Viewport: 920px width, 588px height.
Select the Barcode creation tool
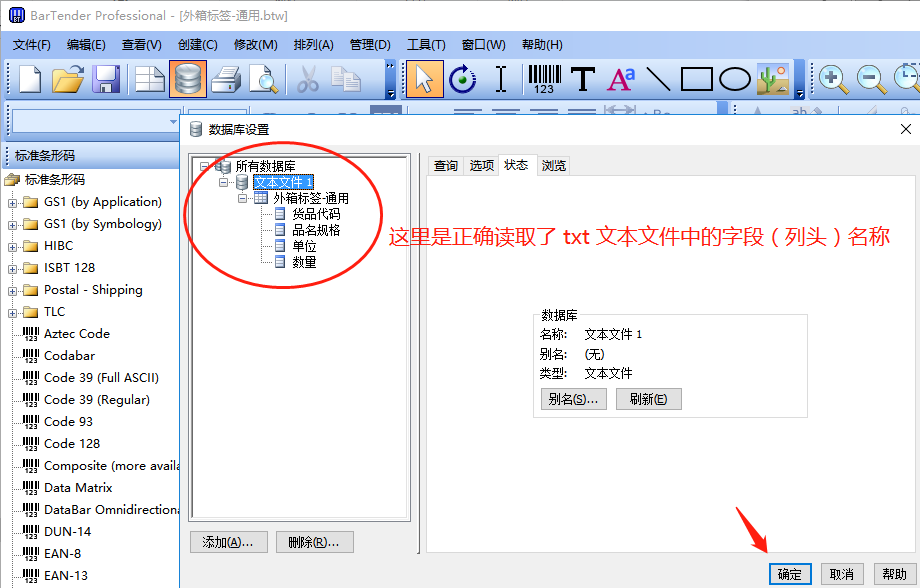pos(544,79)
